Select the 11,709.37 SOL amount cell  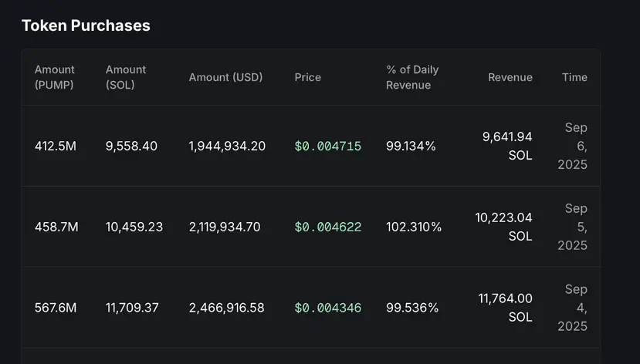[132, 308]
